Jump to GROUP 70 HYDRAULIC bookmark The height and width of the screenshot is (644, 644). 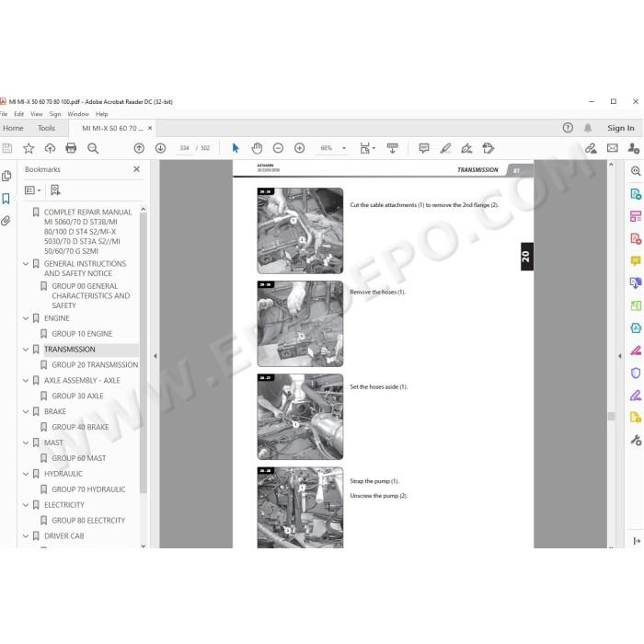[88, 489]
